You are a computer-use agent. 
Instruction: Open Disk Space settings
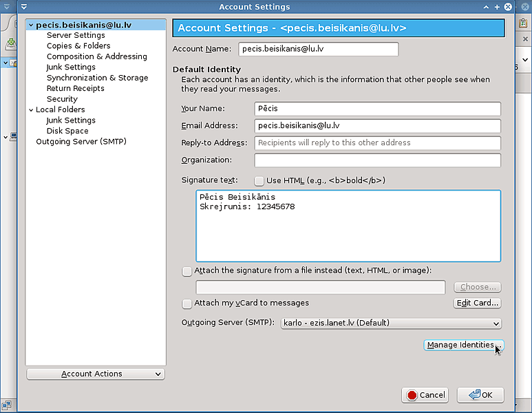click(67, 131)
